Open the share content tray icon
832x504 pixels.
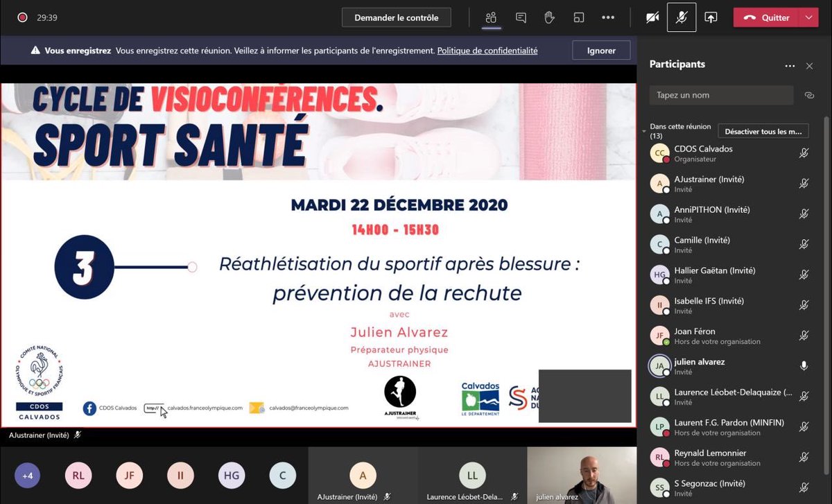(x=711, y=18)
